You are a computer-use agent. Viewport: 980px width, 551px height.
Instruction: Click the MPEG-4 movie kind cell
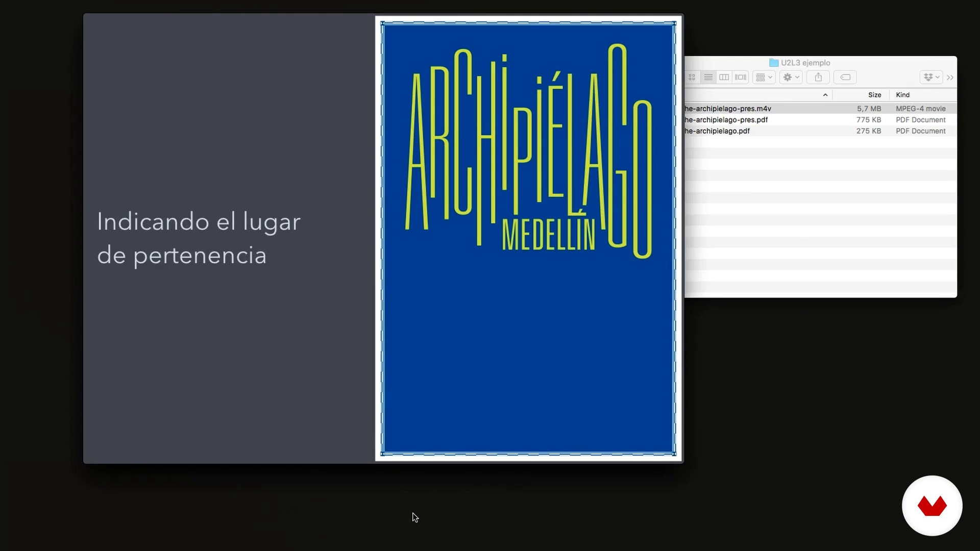coord(921,109)
